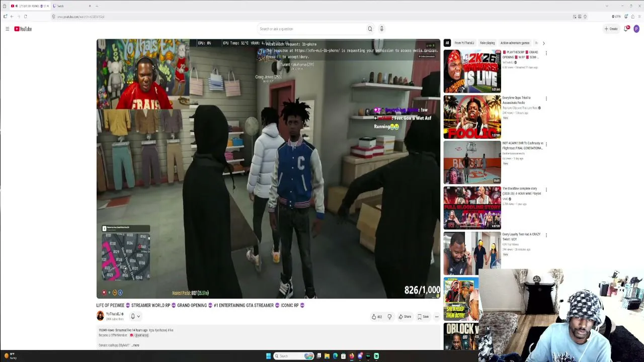The height and width of the screenshot is (362, 644).
Task: Select the From YoThatsEJ filter chip
Action: (464, 43)
